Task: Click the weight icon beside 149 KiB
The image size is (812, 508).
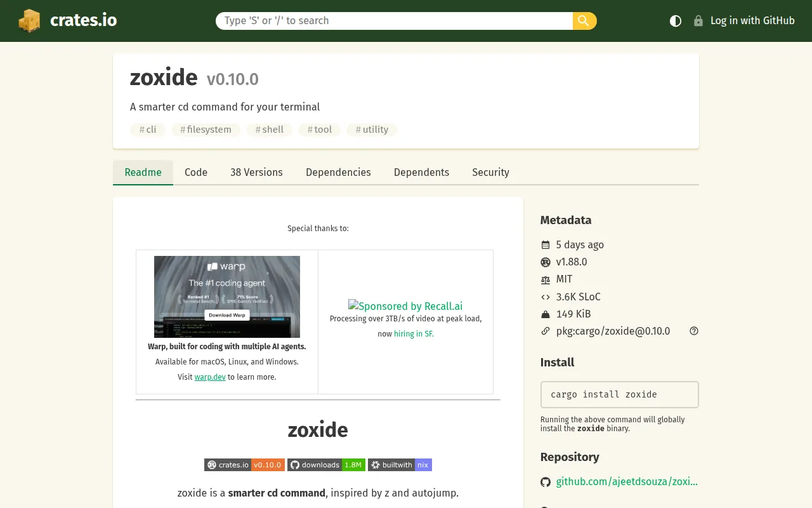Action: [546, 314]
